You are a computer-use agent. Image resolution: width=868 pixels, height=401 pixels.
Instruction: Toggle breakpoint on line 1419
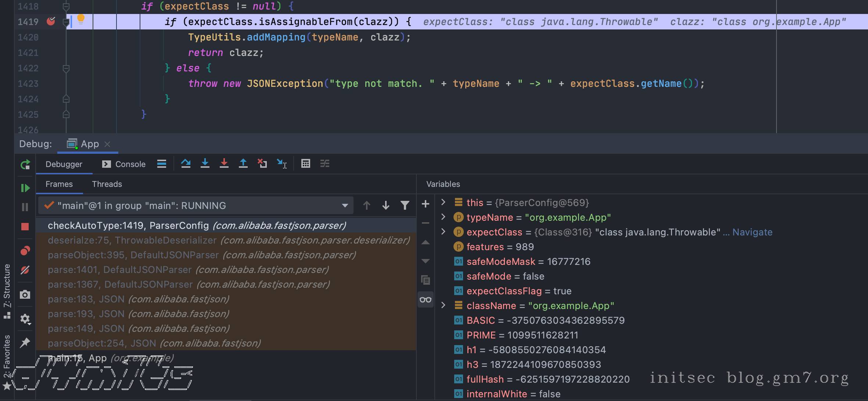[51, 22]
